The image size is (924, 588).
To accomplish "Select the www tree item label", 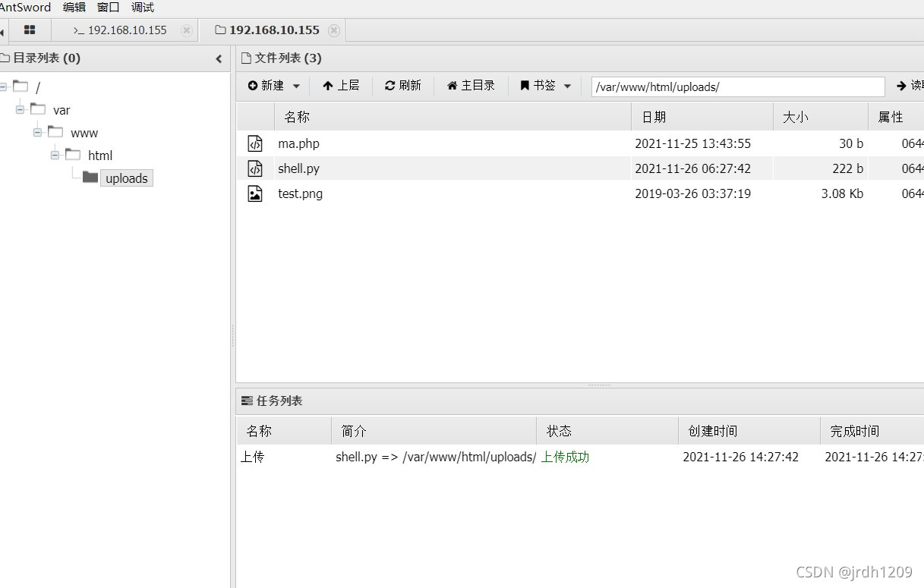I will pos(84,133).
